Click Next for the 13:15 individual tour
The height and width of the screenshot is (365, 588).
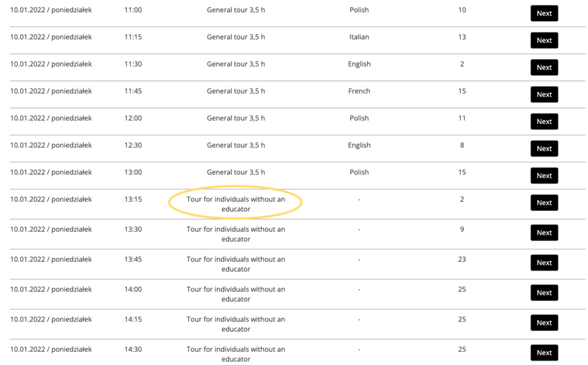pyautogui.click(x=544, y=203)
